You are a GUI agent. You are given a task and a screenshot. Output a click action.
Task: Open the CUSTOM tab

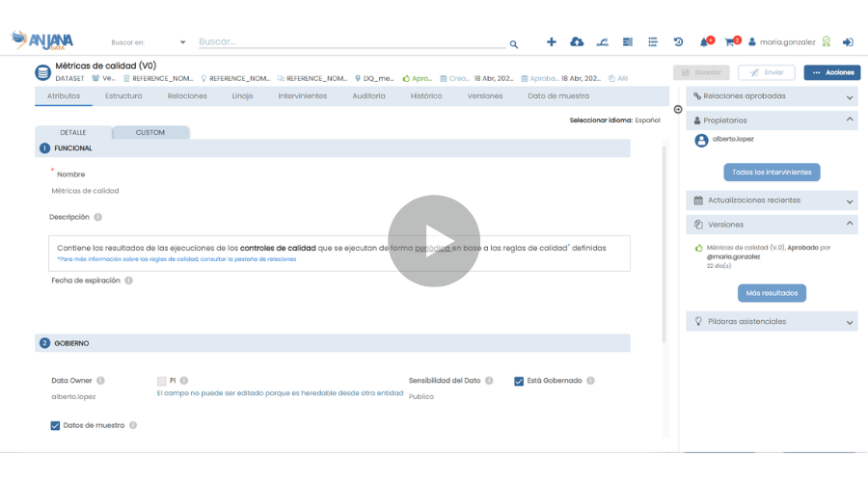point(149,133)
